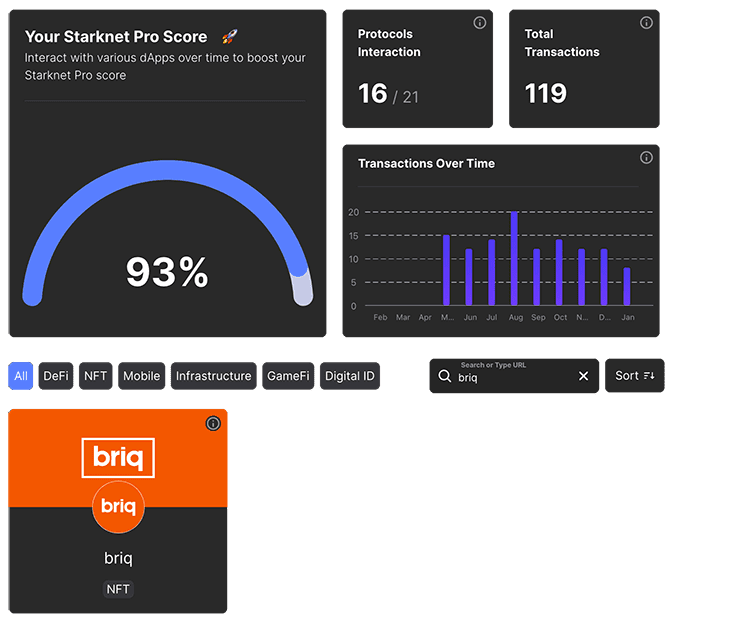Open info icon on Transactions Over Time chart
The height and width of the screenshot is (626, 740).
pyautogui.click(x=646, y=158)
